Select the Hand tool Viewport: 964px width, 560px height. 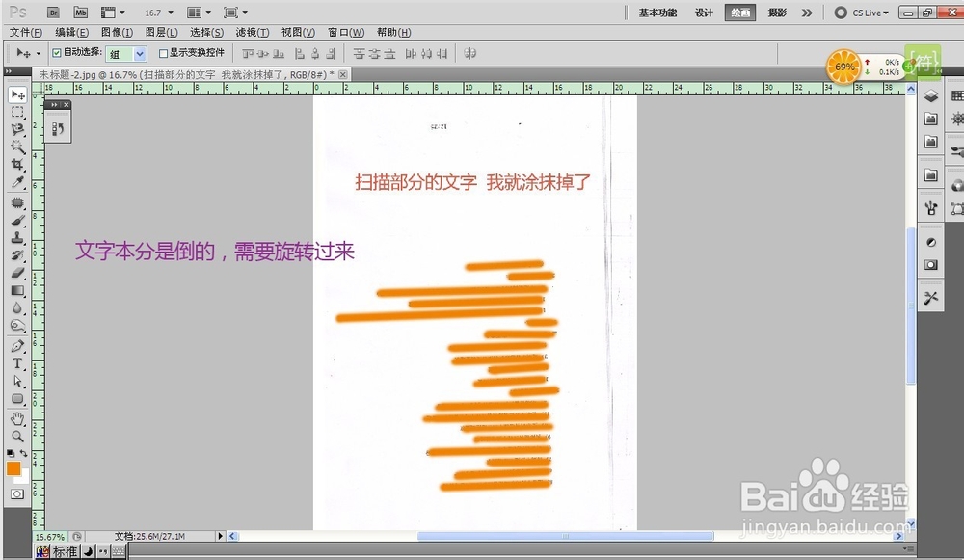tap(17, 419)
